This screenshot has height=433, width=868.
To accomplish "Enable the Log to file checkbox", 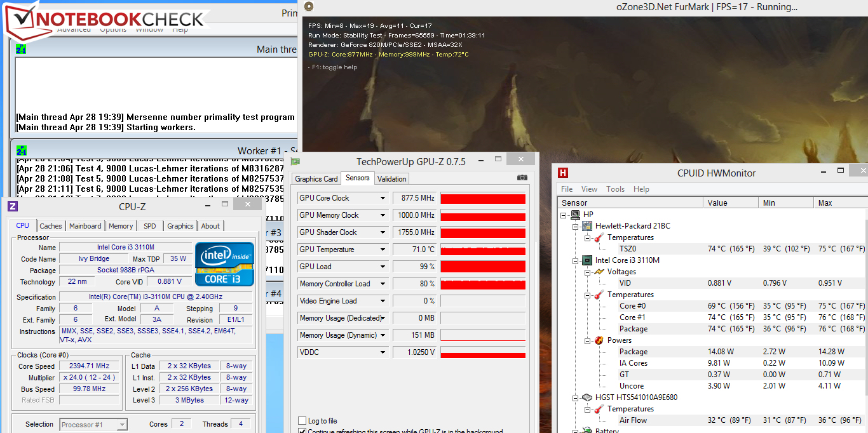I will pos(302,421).
